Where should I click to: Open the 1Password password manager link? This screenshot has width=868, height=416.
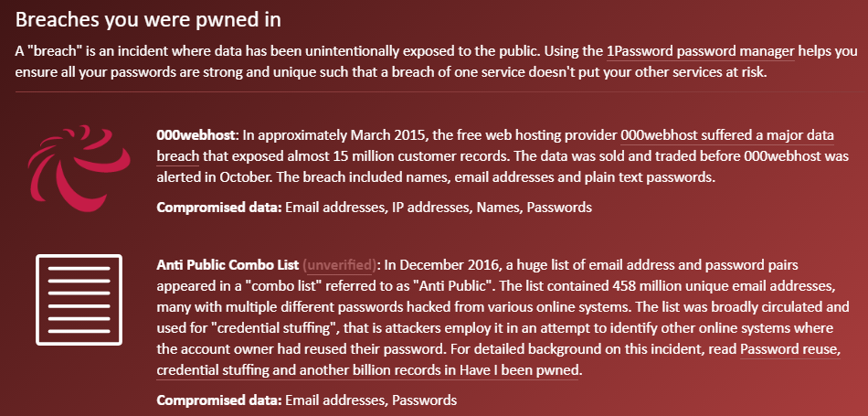pos(700,51)
